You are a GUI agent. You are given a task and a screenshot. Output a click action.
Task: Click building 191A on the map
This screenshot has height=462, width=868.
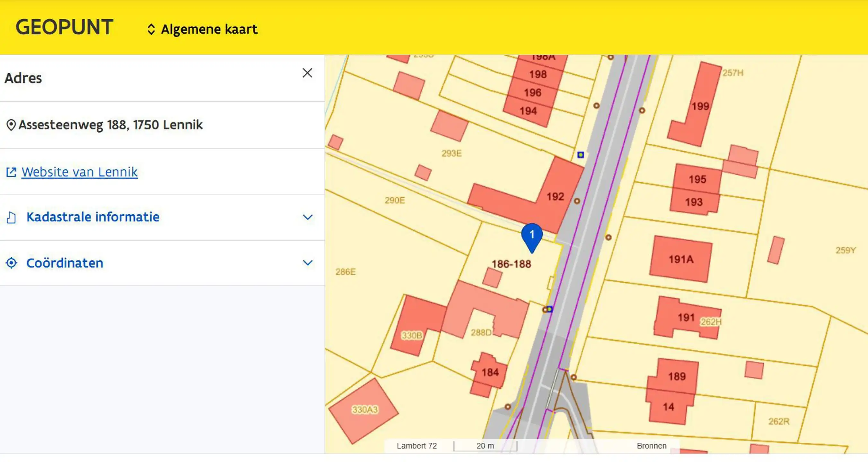pos(681,259)
